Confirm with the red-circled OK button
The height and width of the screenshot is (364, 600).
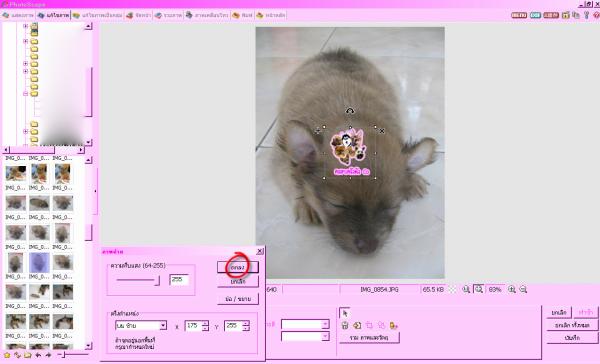coord(238,267)
